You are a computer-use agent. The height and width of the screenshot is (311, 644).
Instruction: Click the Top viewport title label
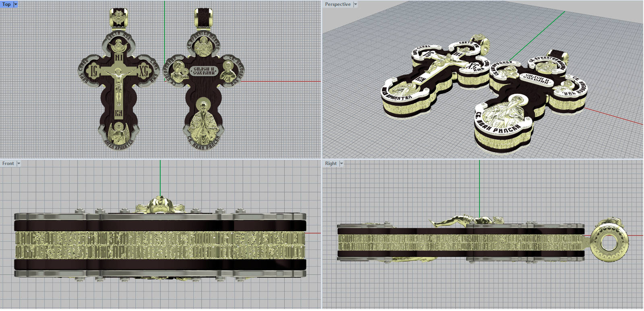[x=6, y=4]
